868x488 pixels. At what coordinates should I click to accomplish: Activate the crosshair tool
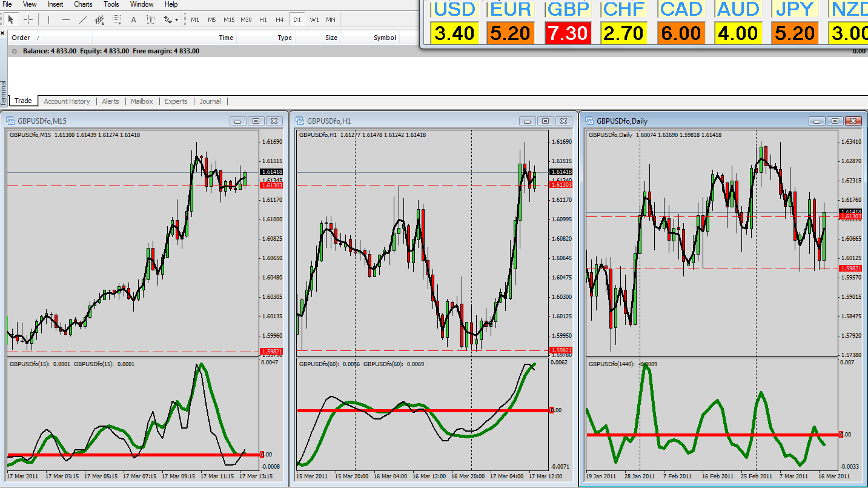(x=28, y=19)
